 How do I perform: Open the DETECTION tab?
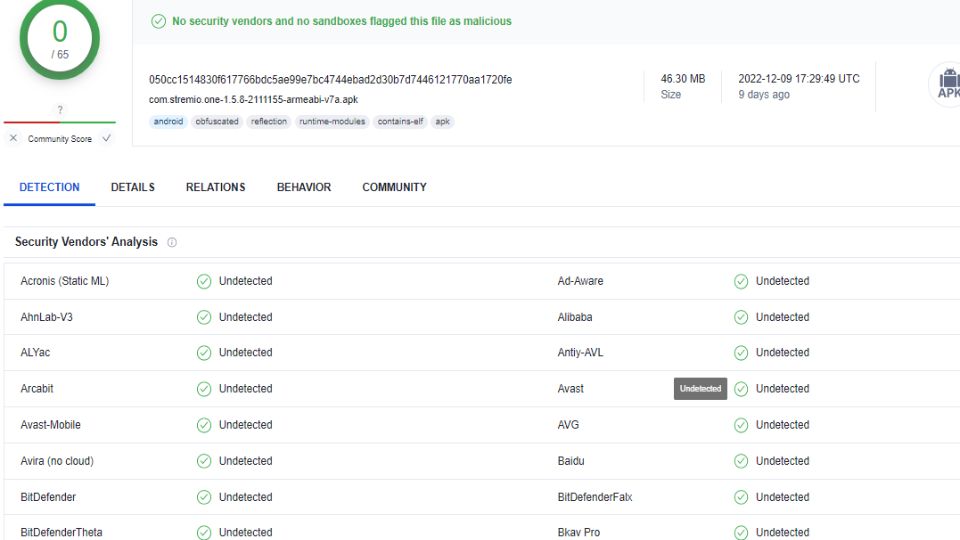50,187
